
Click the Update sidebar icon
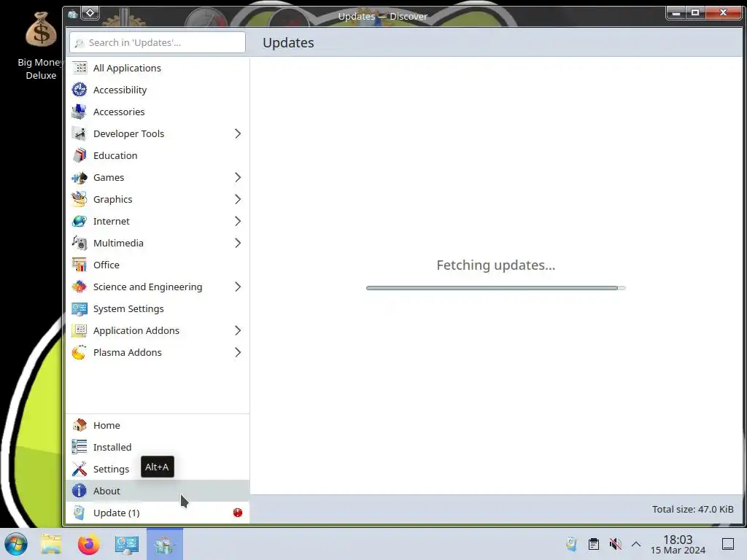point(79,513)
